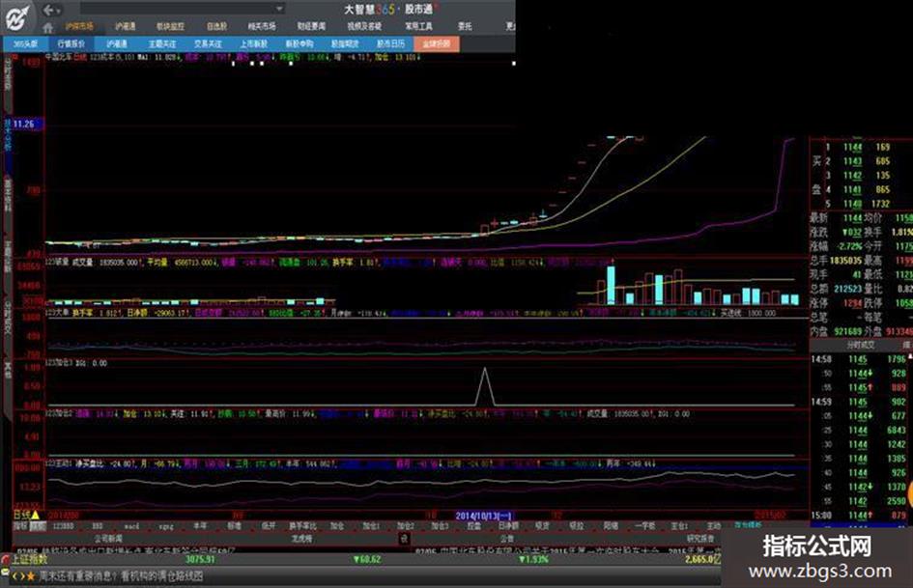Click the star favorite icon in ticker

click(30, 576)
